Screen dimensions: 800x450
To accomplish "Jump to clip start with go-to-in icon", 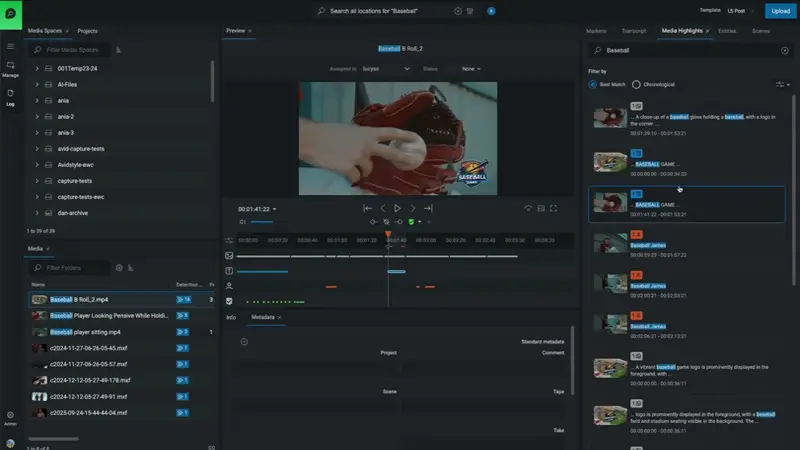I will click(x=368, y=208).
